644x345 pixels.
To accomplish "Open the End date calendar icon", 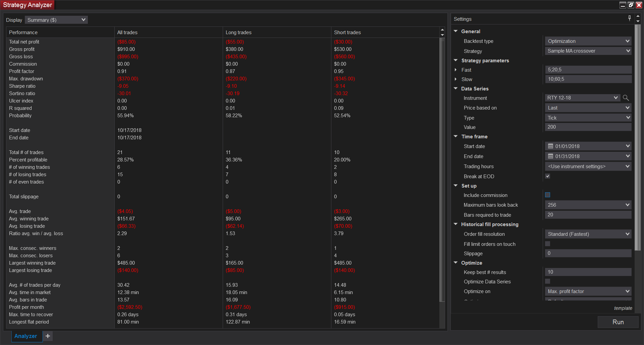I will click(550, 156).
